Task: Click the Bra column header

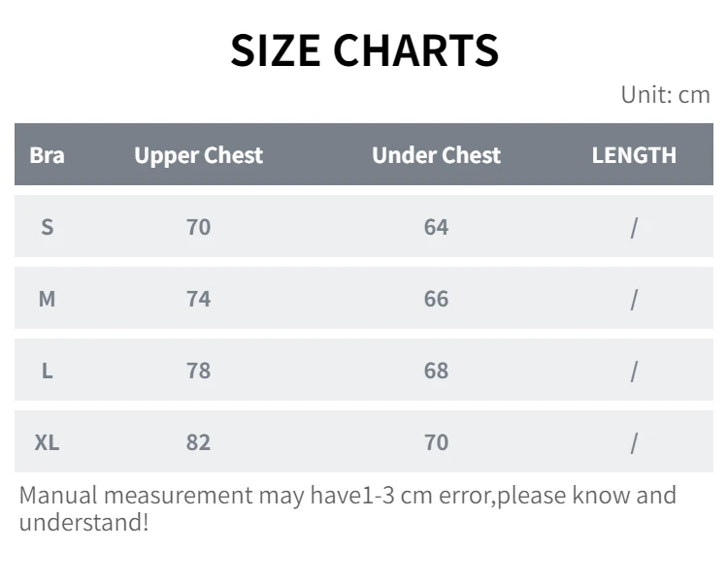Action: coord(47,155)
